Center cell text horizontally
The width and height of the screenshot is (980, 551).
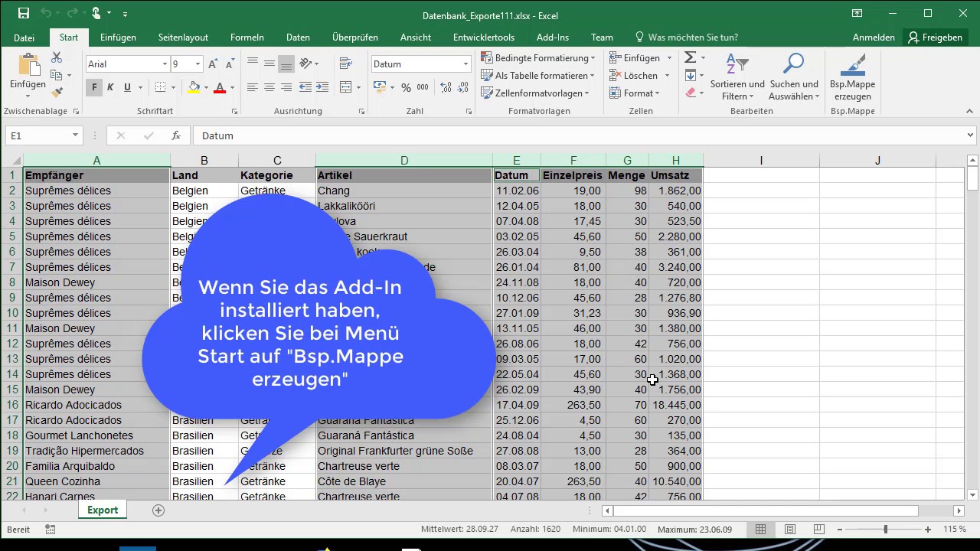269,87
